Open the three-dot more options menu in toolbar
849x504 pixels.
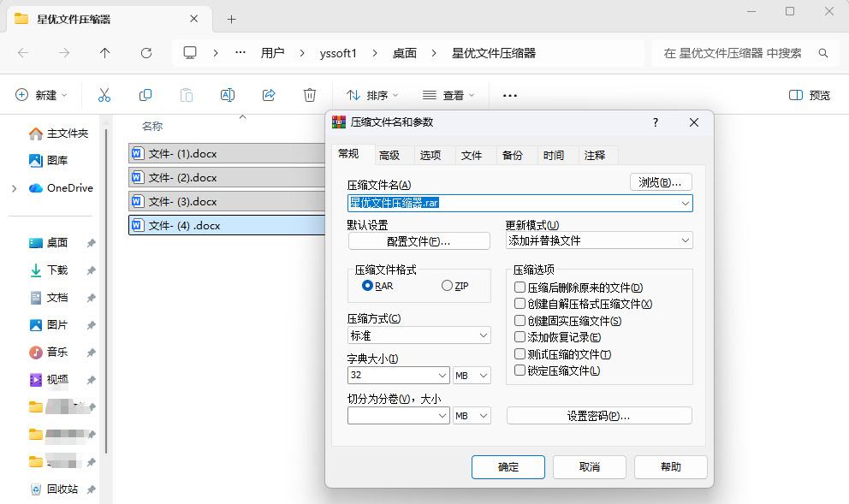pos(509,95)
